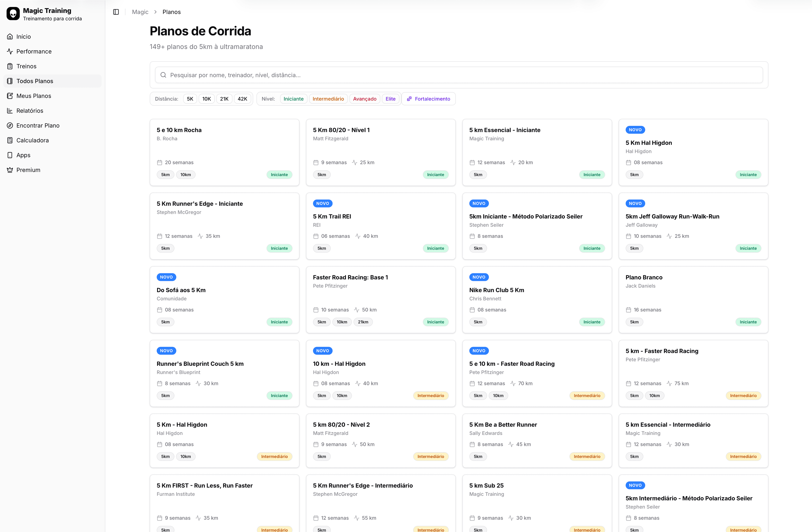
Task: Click '149+ planos do 5km à ultramaratona' subtitle
Action: tap(206, 47)
